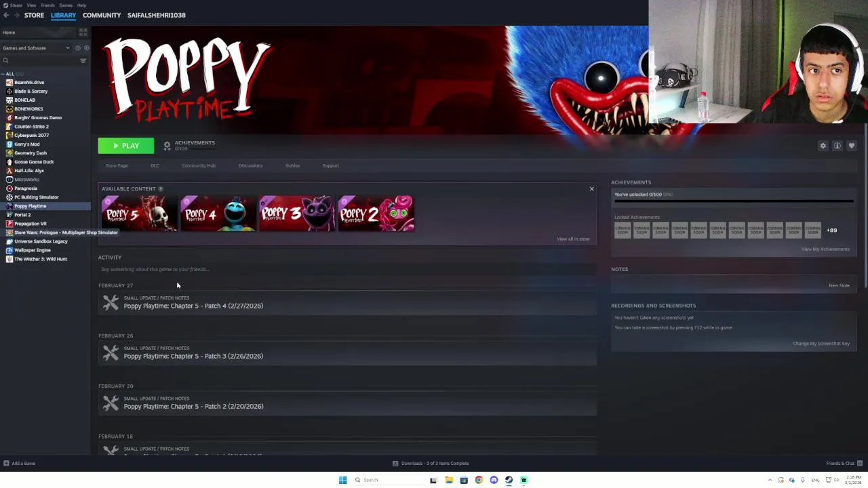Open the Poppy 4 DLC thumbnail
This screenshot has width=868, height=488.
pos(218,213)
